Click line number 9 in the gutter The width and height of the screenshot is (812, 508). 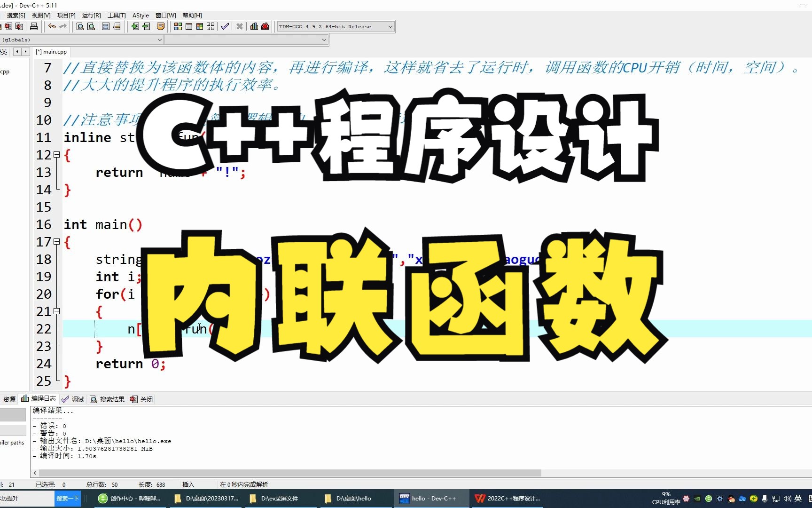point(47,103)
